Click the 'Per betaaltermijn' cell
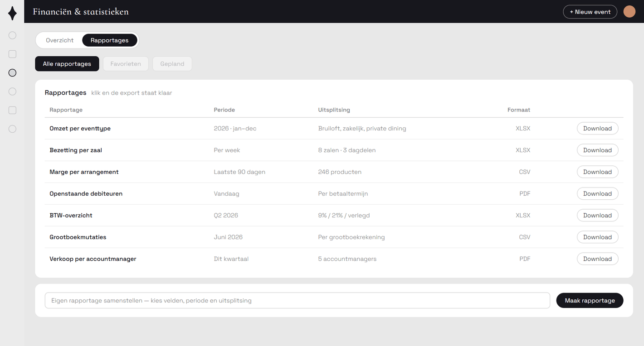Image resolution: width=644 pixels, height=346 pixels. pos(343,194)
